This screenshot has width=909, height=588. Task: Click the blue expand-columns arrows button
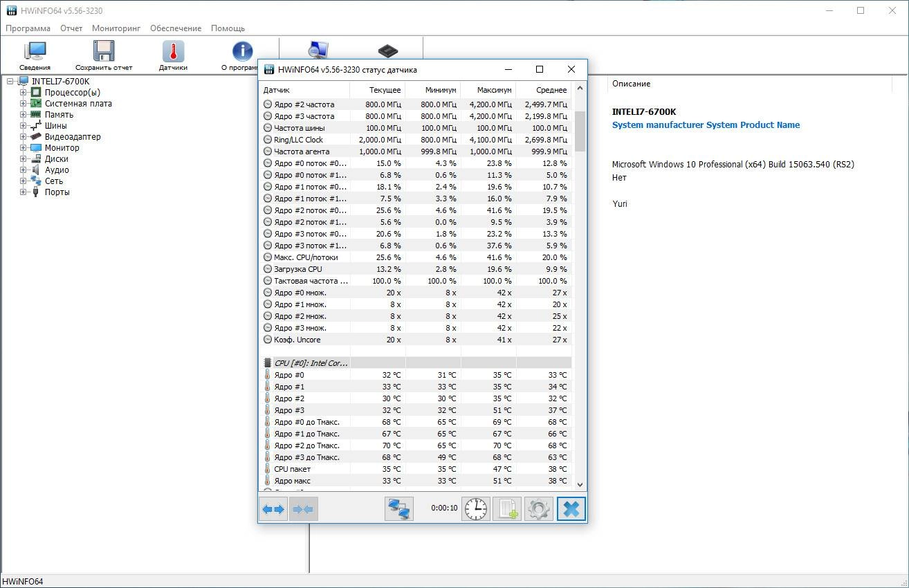pos(273,509)
